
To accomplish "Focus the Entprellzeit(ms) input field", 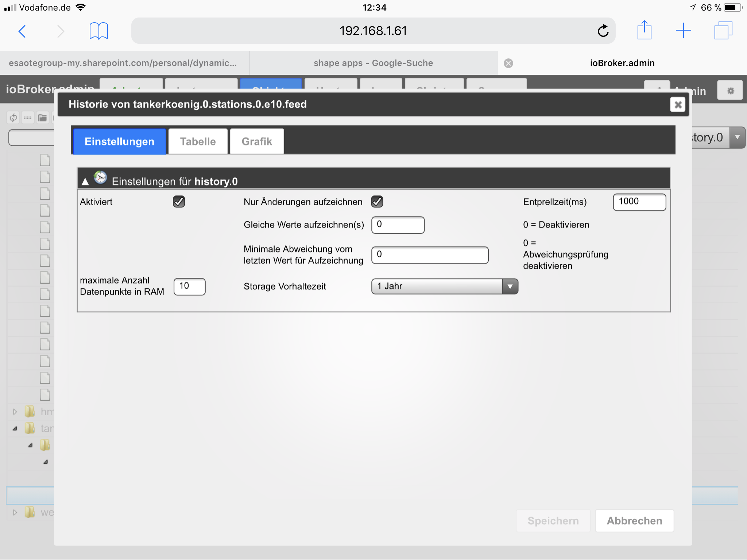I will (639, 202).
